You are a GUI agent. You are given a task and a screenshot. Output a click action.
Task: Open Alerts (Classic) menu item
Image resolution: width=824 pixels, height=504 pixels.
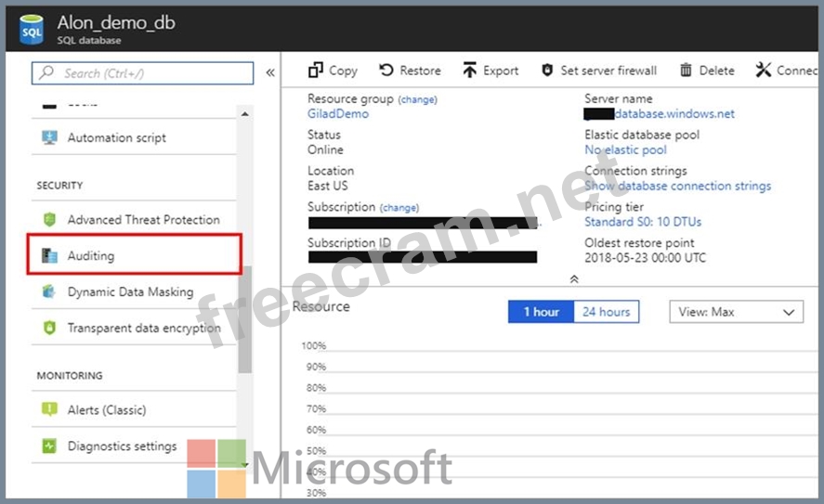click(x=134, y=409)
